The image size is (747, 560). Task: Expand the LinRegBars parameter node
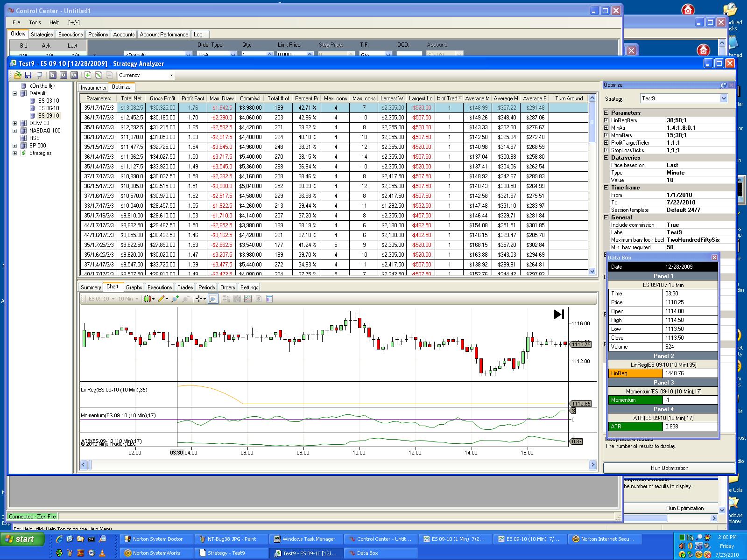point(606,120)
